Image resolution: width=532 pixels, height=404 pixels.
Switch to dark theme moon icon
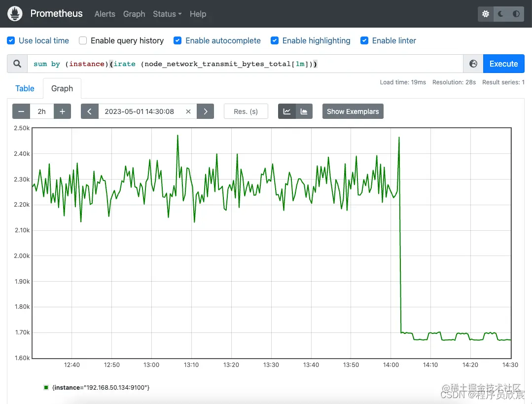click(x=501, y=14)
